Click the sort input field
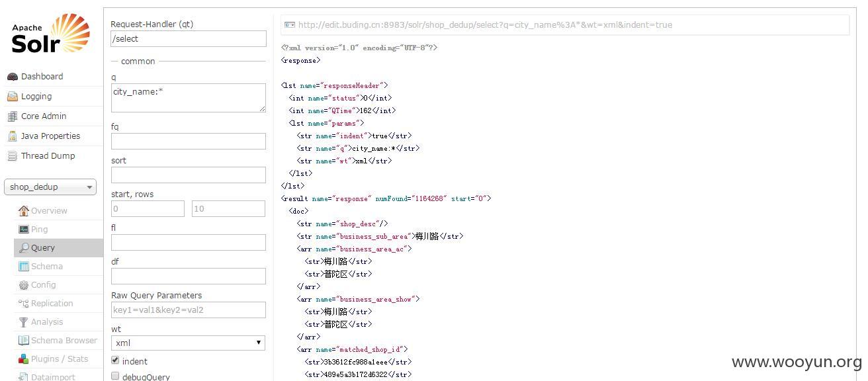This screenshot has height=381, width=868. tap(189, 175)
